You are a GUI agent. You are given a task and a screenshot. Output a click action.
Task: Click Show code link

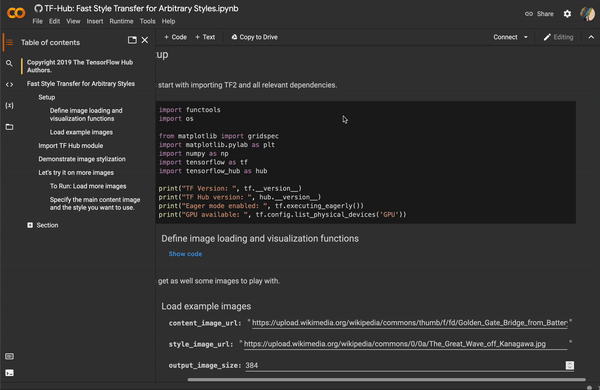pyautogui.click(x=185, y=254)
